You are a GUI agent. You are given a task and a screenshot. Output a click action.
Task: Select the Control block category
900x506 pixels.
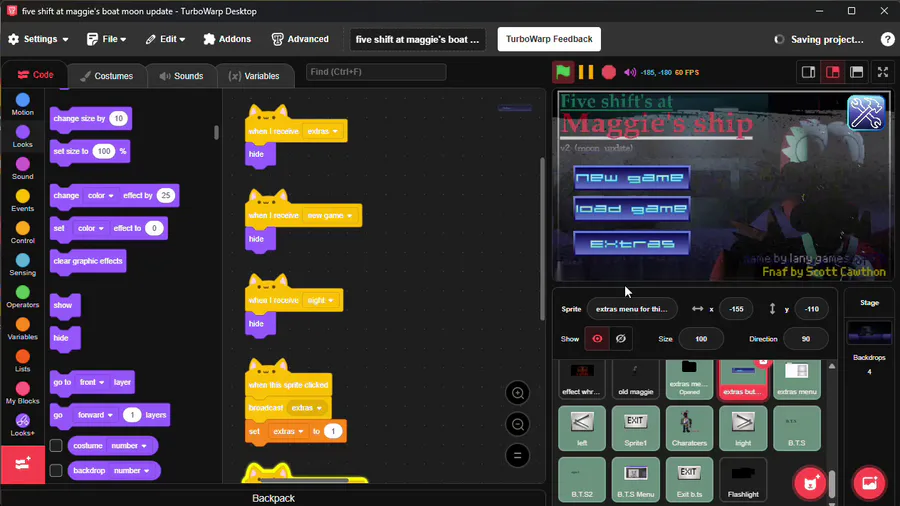click(22, 233)
